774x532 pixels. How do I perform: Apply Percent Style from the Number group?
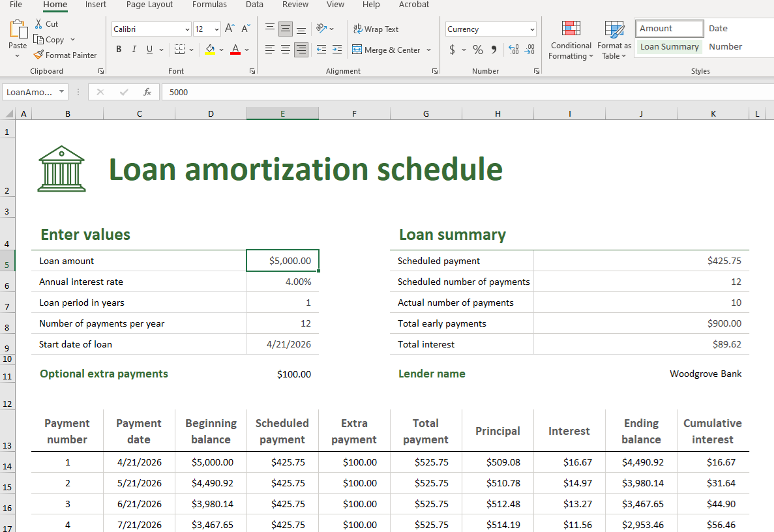click(x=478, y=50)
